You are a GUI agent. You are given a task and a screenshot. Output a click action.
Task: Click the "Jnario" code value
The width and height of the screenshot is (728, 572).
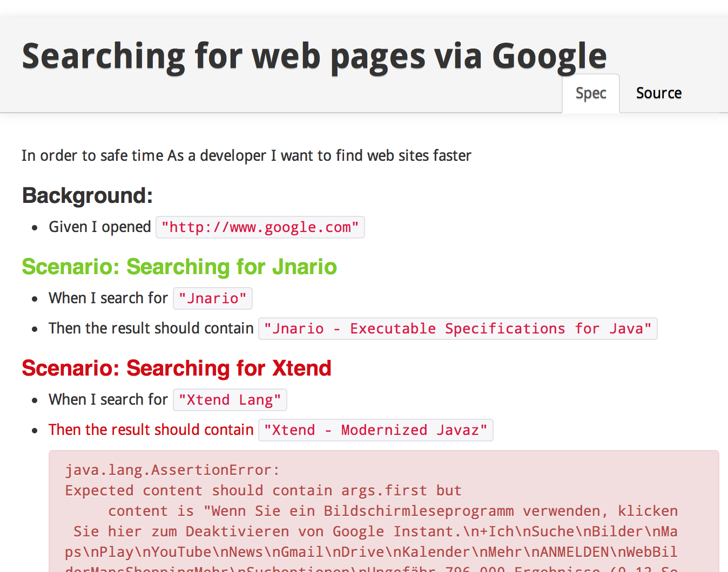point(212,299)
